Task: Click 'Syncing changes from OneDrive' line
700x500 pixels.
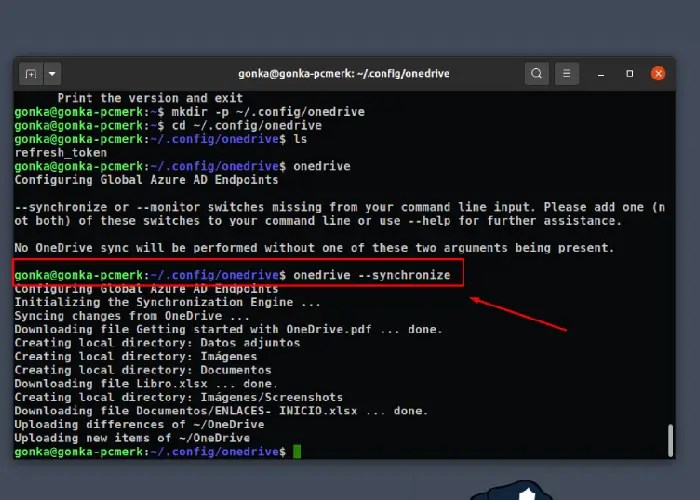Action: point(132,316)
